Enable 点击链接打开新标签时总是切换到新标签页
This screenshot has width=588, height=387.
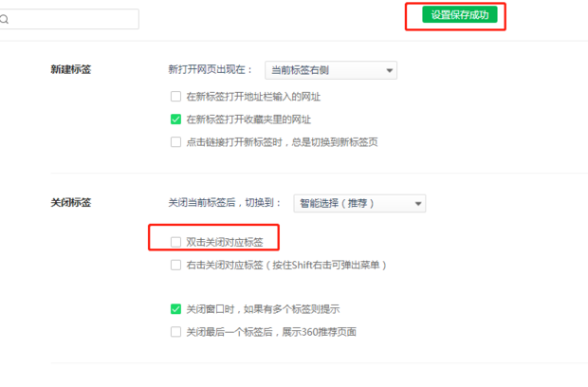tap(175, 142)
